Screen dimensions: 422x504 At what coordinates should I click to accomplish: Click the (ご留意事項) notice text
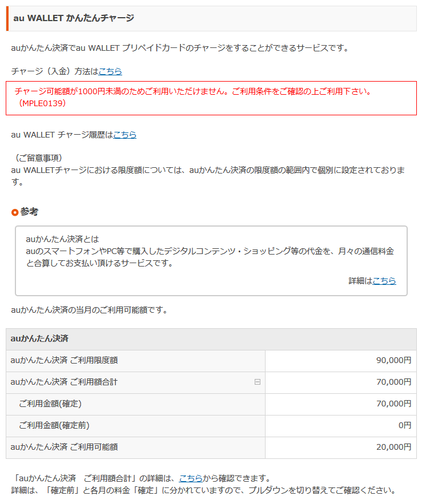38,158
